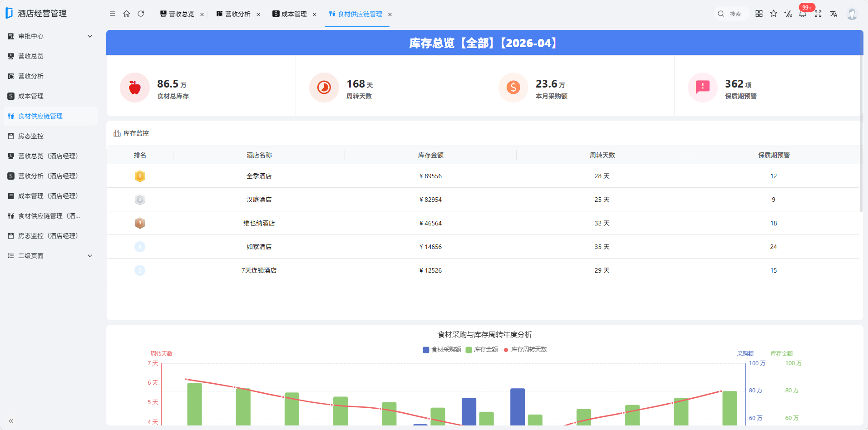Open 营收总览（酒店经理） sidebar item
The image size is (868, 430).
(50, 156)
